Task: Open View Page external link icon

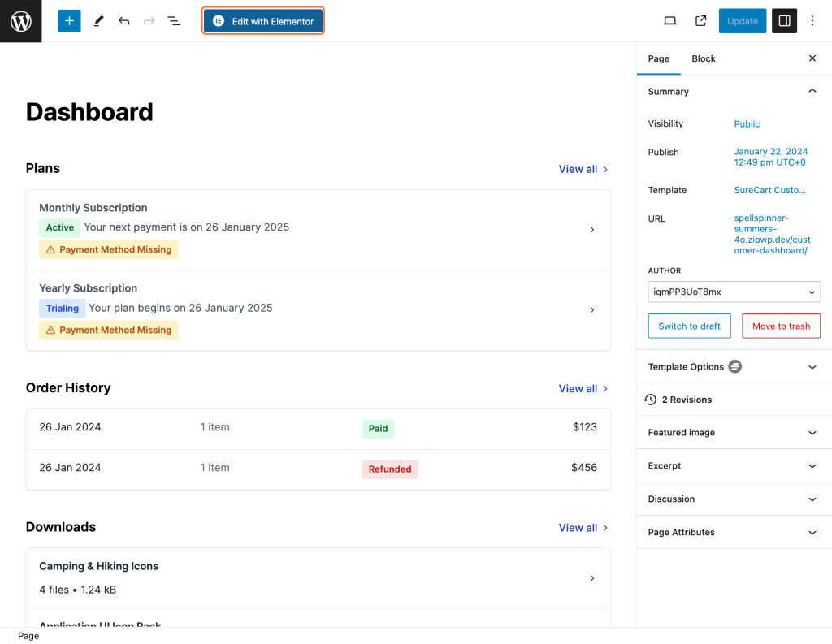Action: tap(700, 21)
